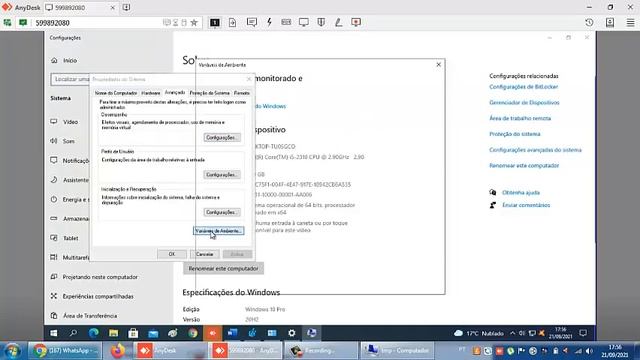This screenshot has height=360, width=640.
Task: Open AnyDesk display settings icon
Action: [x=304, y=22]
